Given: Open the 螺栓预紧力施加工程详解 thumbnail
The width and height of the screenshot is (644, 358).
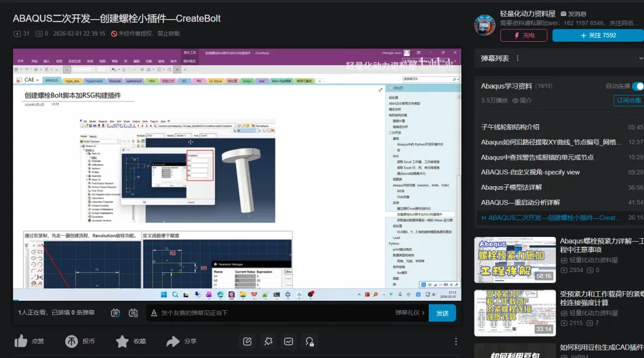Looking at the screenshot, I should 515,260.
